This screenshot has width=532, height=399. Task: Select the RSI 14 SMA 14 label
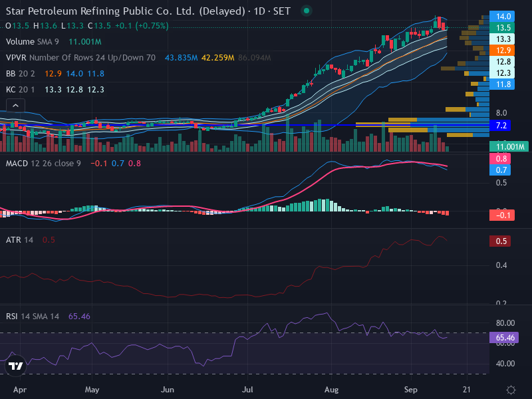33,317
